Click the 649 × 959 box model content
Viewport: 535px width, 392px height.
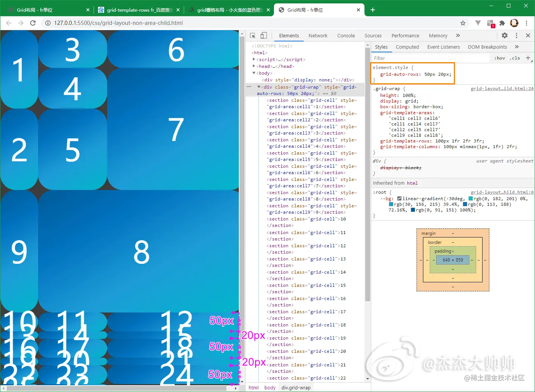[453, 260]
